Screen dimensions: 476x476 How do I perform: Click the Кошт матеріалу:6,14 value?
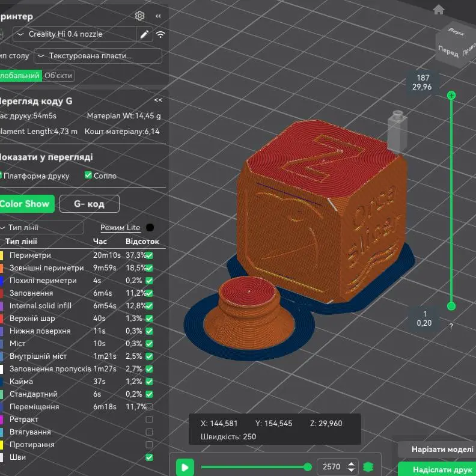click(122, 132)
